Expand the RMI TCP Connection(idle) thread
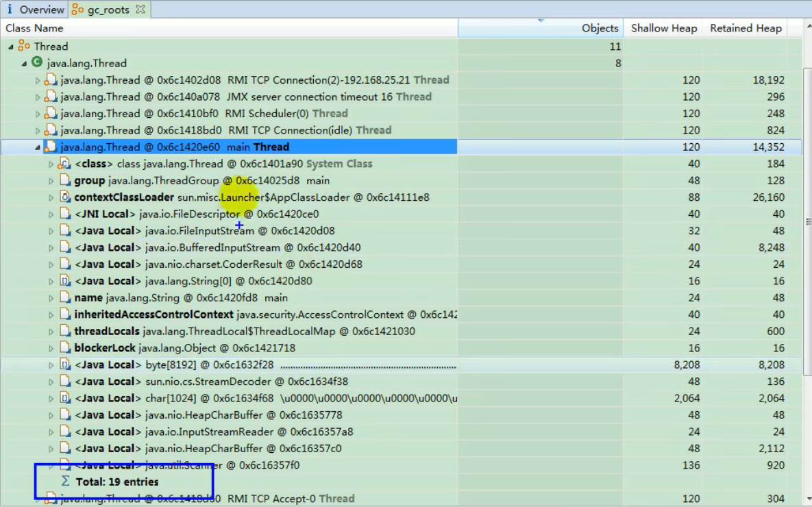 click(37, 131)
